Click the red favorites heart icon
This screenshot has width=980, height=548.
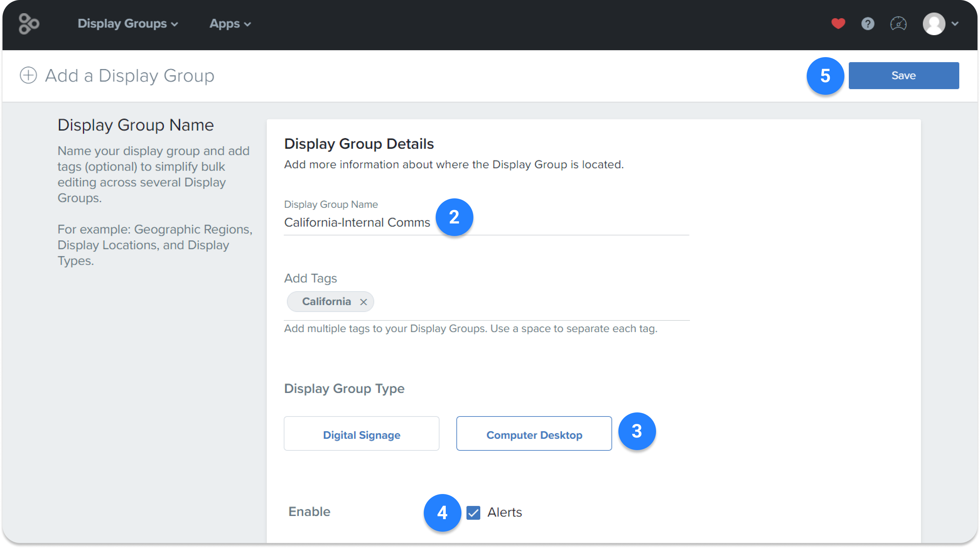point(838,24)
